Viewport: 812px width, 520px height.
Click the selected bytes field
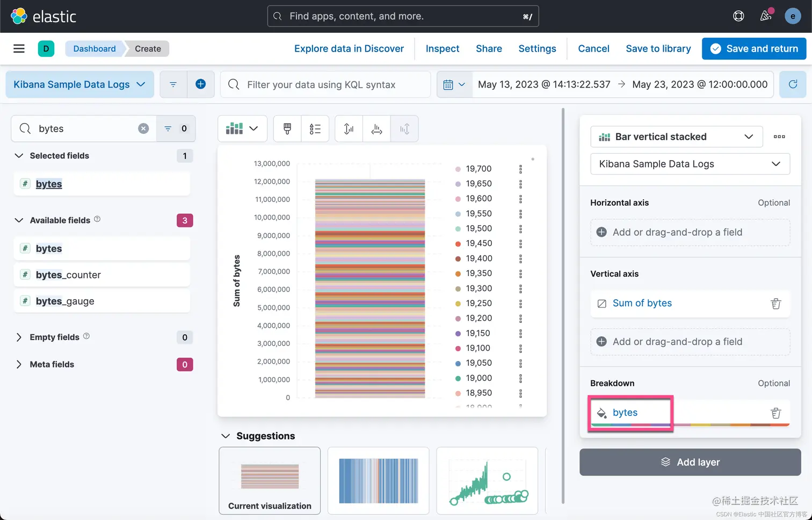102,184
